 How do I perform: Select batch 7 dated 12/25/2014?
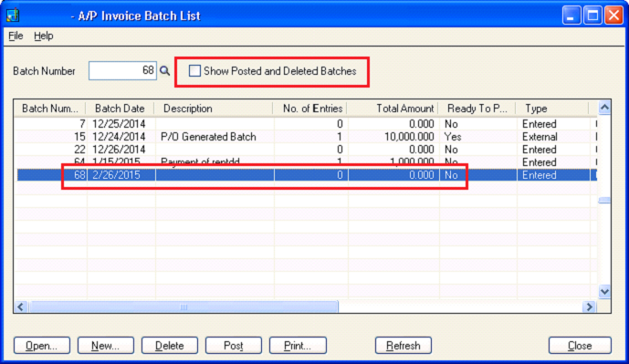click(307, 124)
